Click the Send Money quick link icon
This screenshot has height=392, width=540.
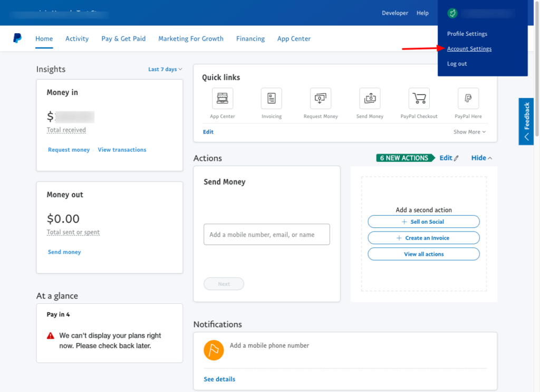370,99
